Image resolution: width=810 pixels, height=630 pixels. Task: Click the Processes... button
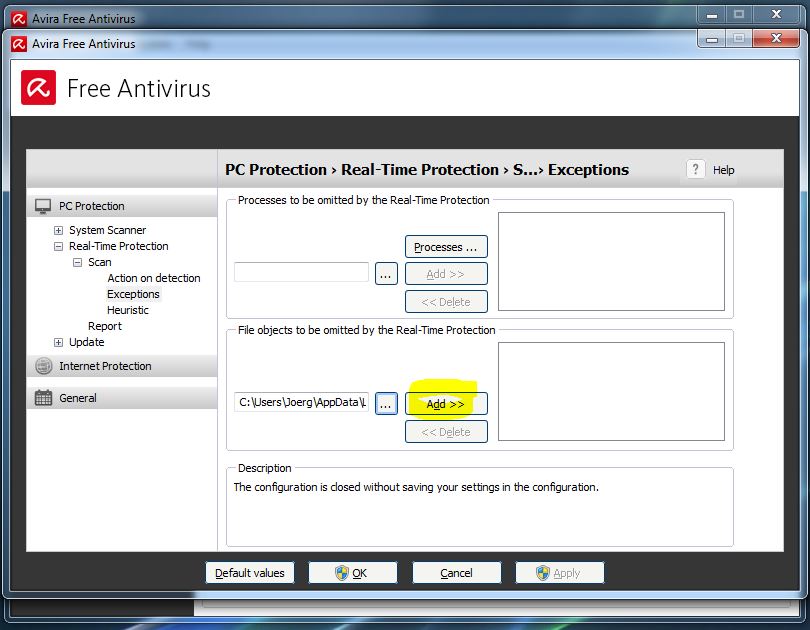pos(445,246)
